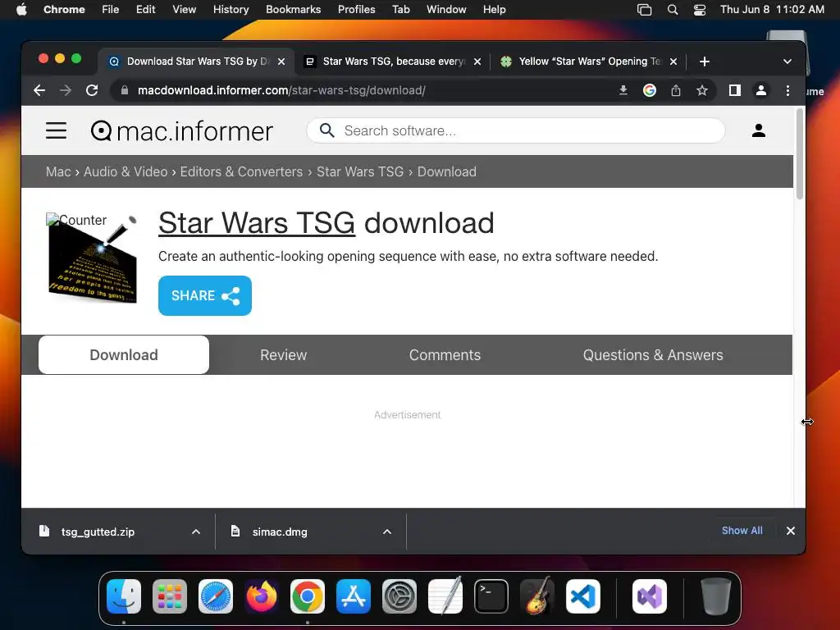The image size is (840, 630).
Task: Select the Download Star Wars TSG tab
Action: 197,62
